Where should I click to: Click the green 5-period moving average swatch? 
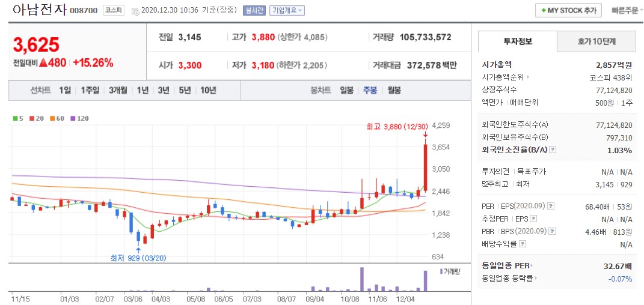(15, 118)
